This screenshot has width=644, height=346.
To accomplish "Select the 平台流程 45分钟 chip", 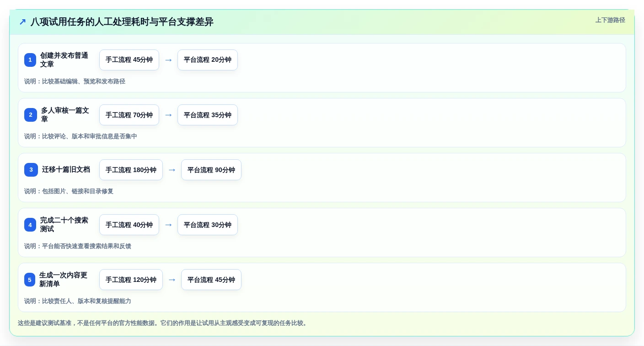I will [x=211, y=280].
